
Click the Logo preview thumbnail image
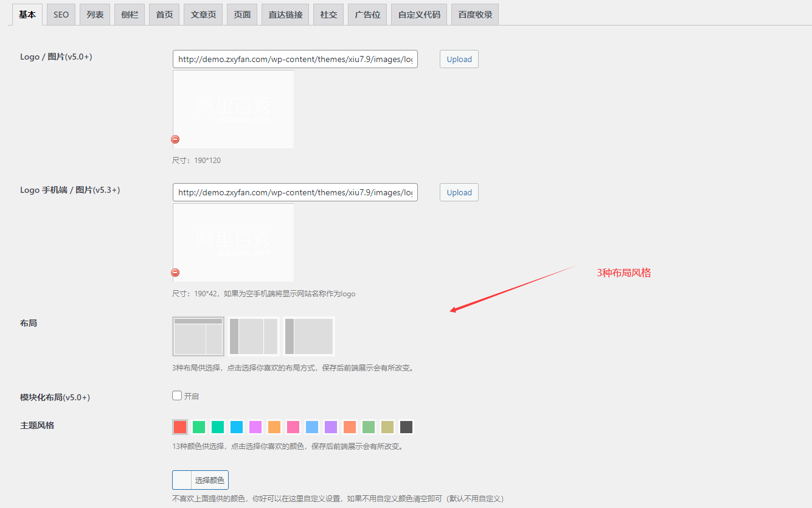click(x=234, y=110)
